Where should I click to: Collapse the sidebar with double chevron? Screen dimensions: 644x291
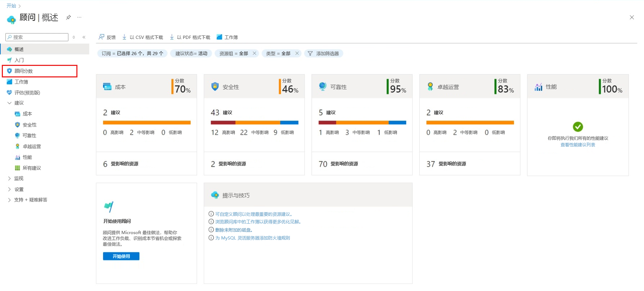(84, 37)
